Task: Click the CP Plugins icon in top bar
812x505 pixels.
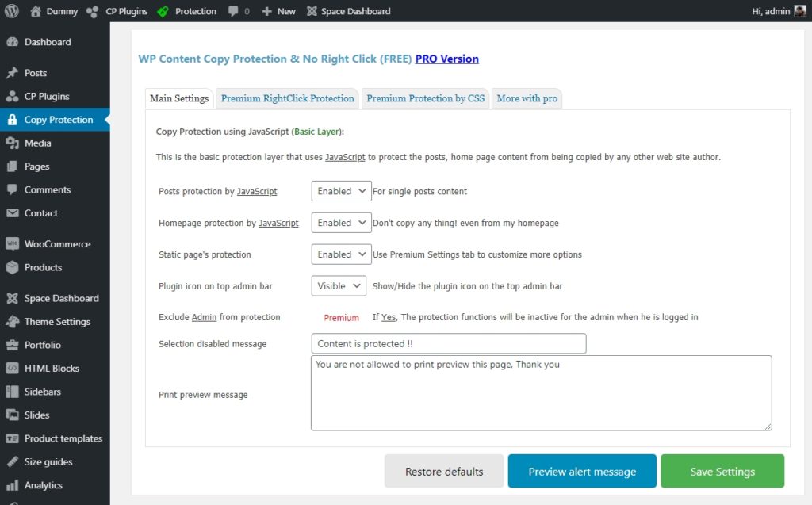Action: point(92,11)
